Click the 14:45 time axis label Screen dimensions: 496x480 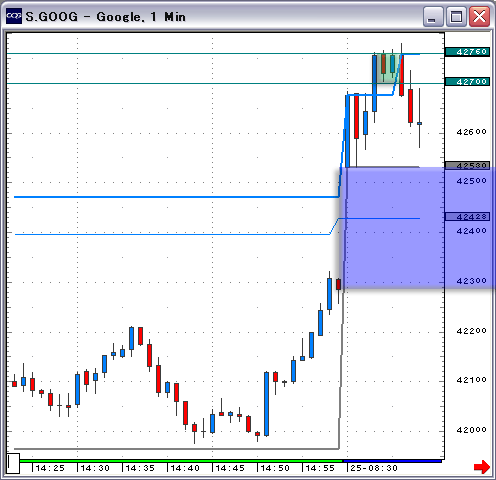pyautogui.click(x=230, y=468)
